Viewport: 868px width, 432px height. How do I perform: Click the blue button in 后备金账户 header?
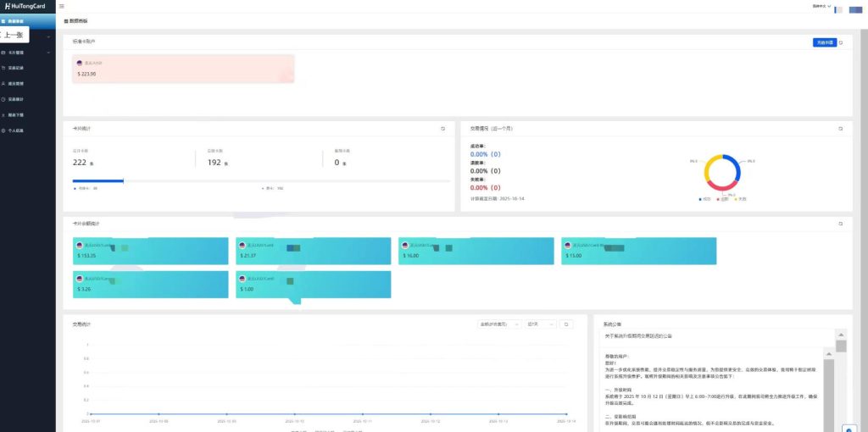pyautogui.click(x=823, y=42)
